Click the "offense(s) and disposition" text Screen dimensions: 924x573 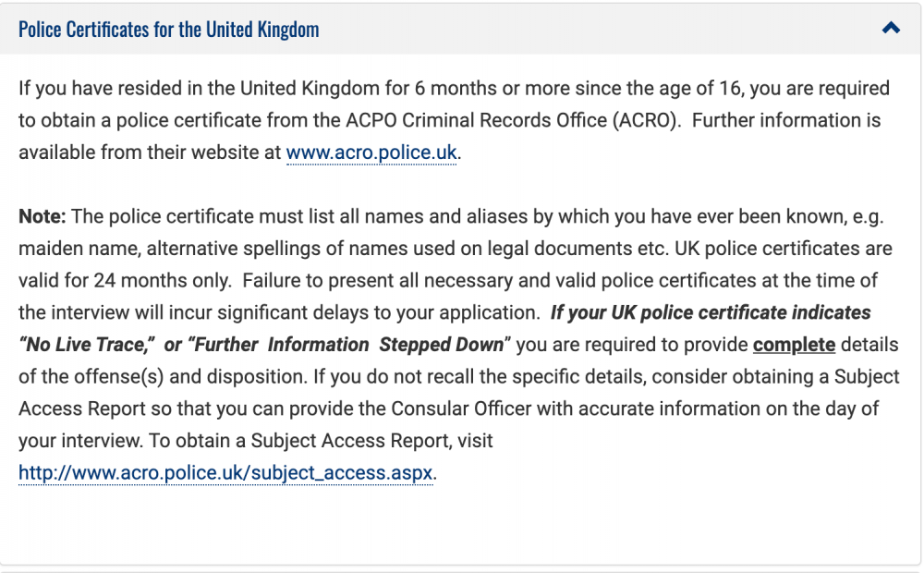[x=188, y=377]
